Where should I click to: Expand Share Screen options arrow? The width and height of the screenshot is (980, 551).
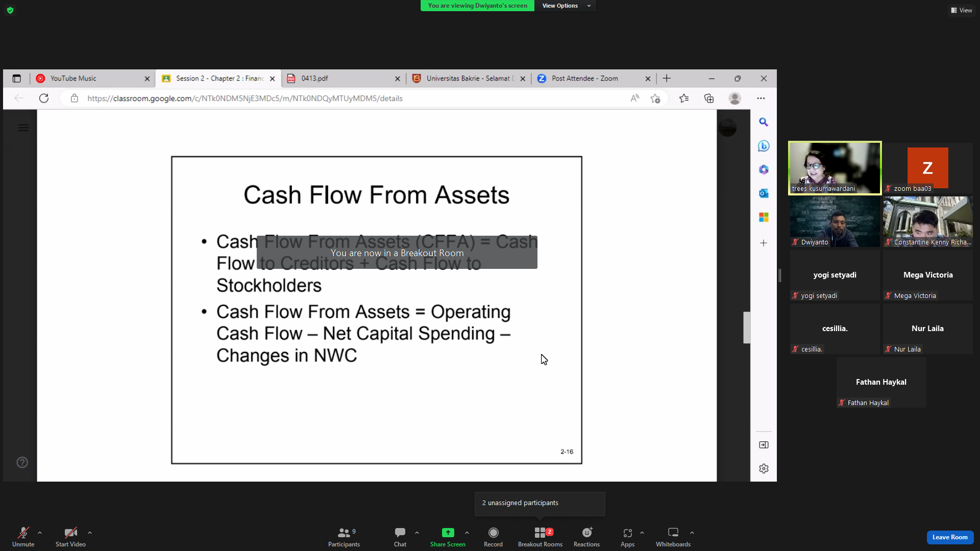(x=467, y=533)
